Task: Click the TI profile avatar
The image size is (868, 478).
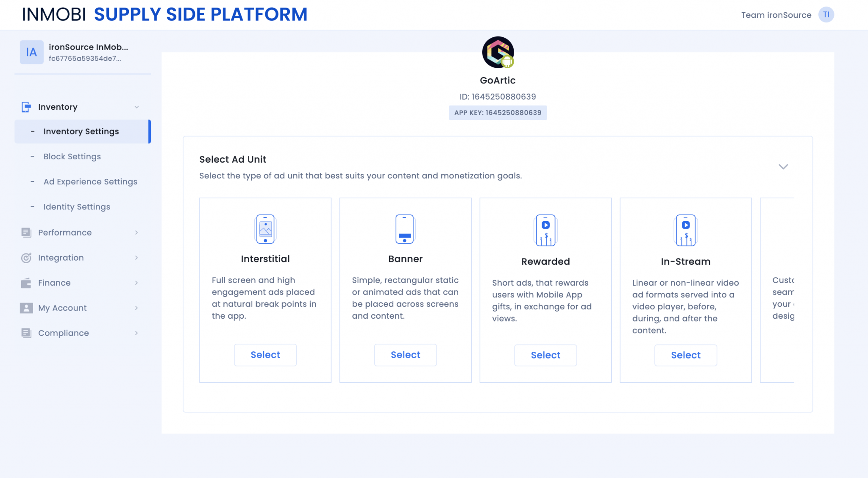Action: pos(826,14)
